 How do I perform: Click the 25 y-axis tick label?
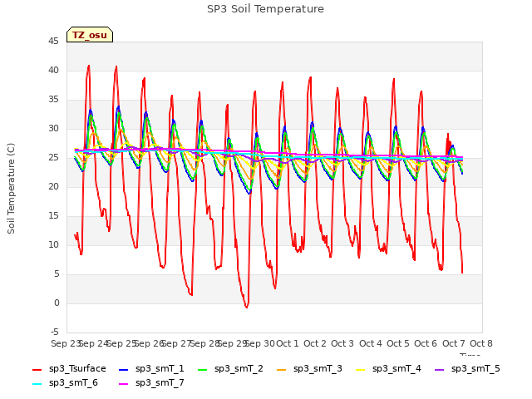pyautogui.click(x=53, y=157)
